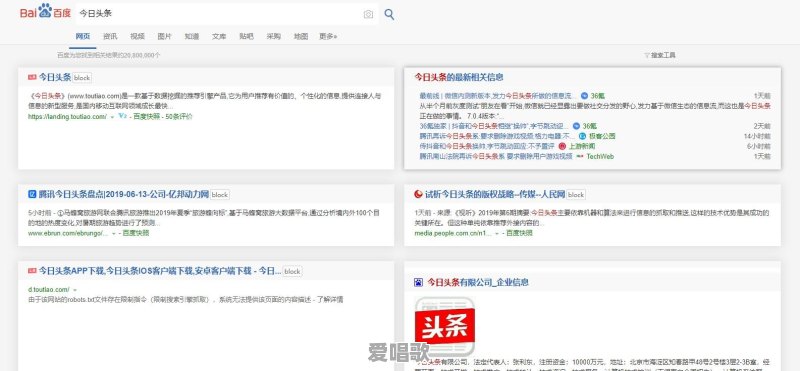This screenshot has width=800, height=371.
Task: Open 36氪独家 抖音和今日头条 news link
Action: click(494, 126)
